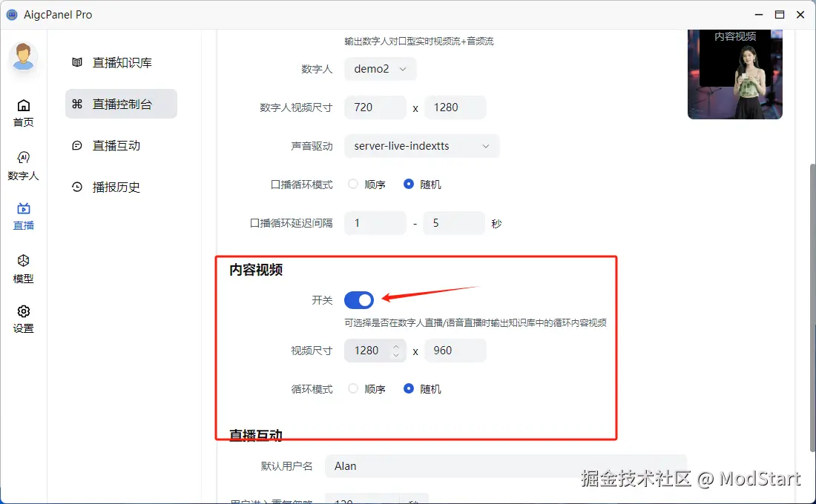The height and width of the screenshot is (504, 816).
Task: Open the 设置 gear icon
Action: [23, 312]
